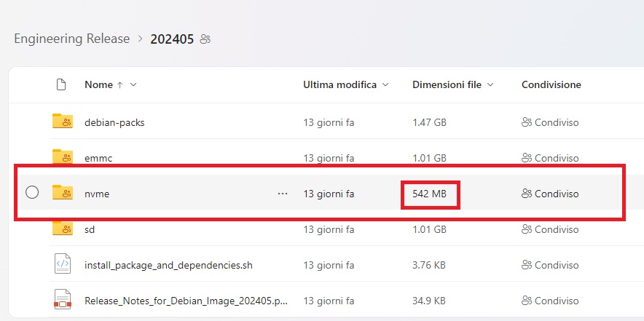This screenshot has width=644, height=321.
Task: Click Condiviso sharing status for debian-packs
Action: pos(550,122)
